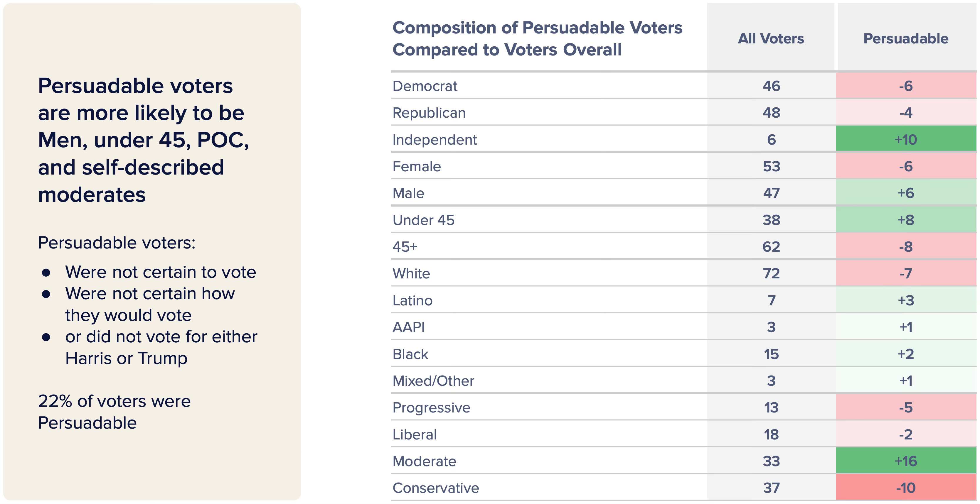Select the green +16 Moderate cell

905,461
